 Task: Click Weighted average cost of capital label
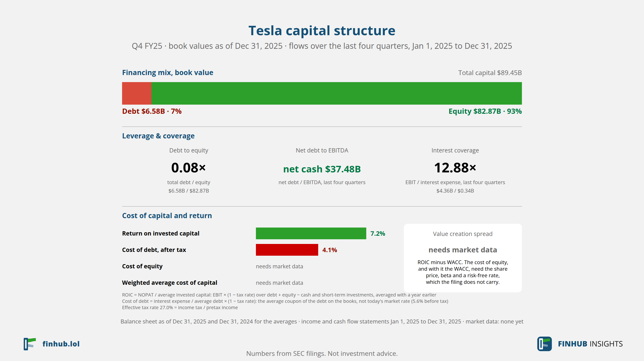tap(170, 283)
